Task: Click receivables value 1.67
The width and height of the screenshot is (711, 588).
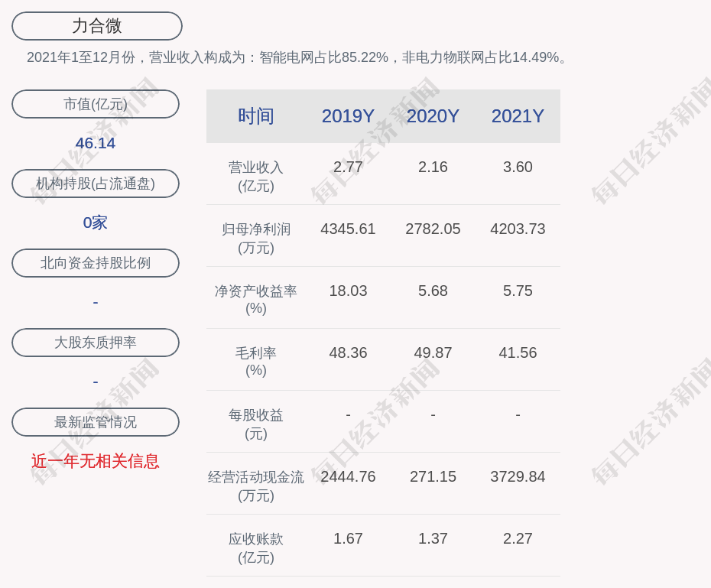Action: pyautogui.click(x=348, y=538)
